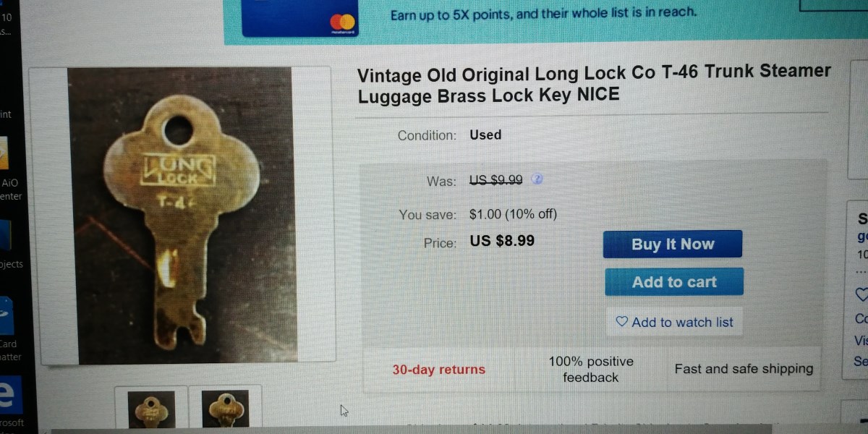Click the You save $1.00 (10% off) text
The image size is (868, 434).
(x=513, y=214)
